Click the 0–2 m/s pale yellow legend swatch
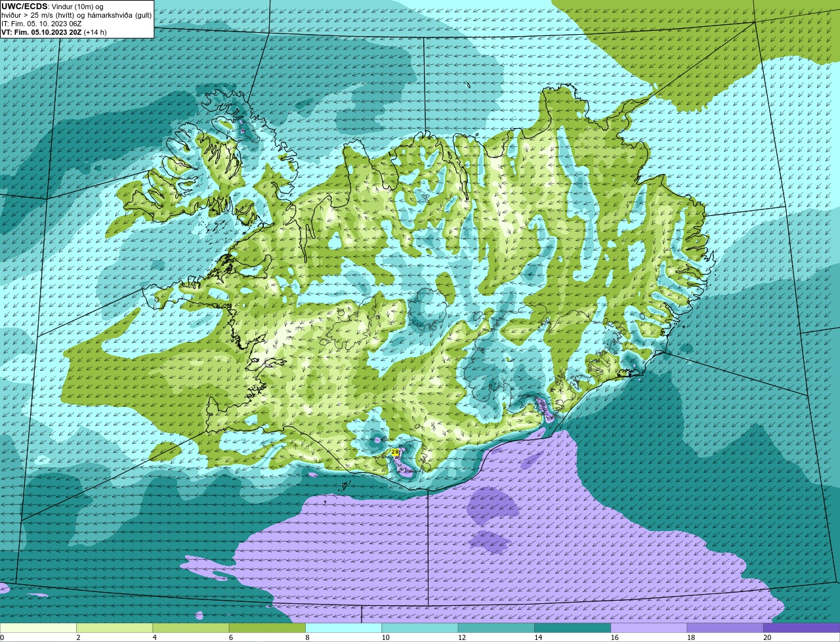This screenshot has height=642, width=840. click(x=38, y=628)
